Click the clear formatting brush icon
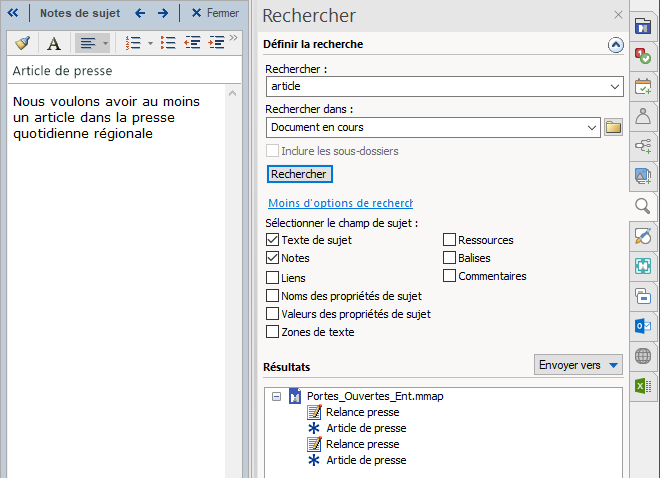 coord(23,43)
